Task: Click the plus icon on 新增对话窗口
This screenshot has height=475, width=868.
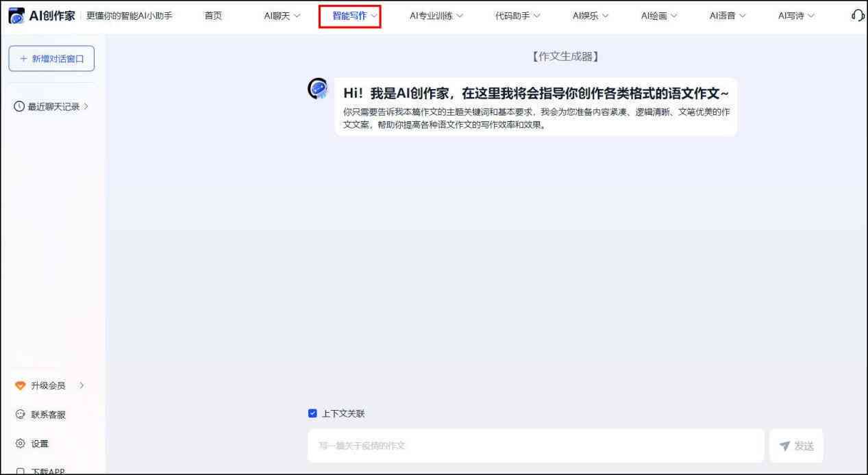Action: tap(23, 59)
